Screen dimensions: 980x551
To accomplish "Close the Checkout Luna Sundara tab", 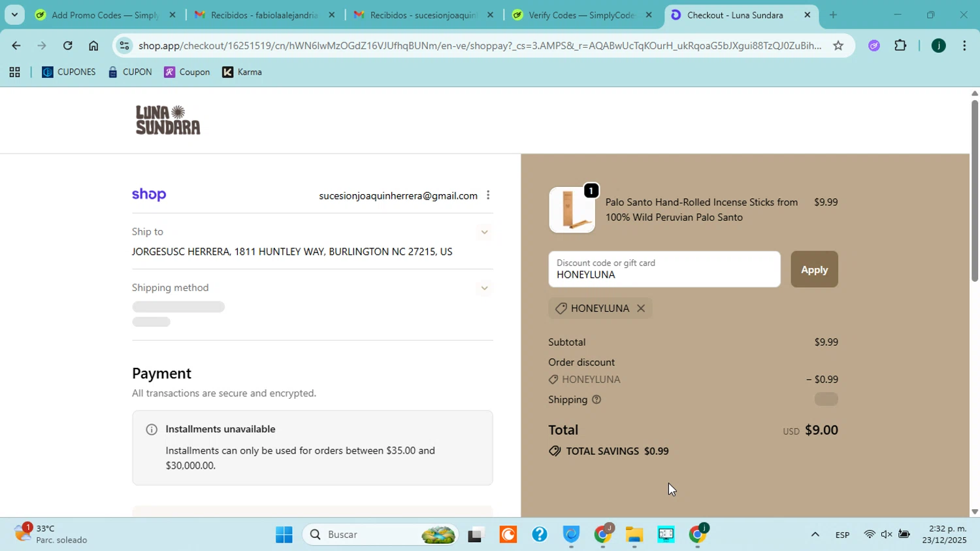I will pos(808,14).
